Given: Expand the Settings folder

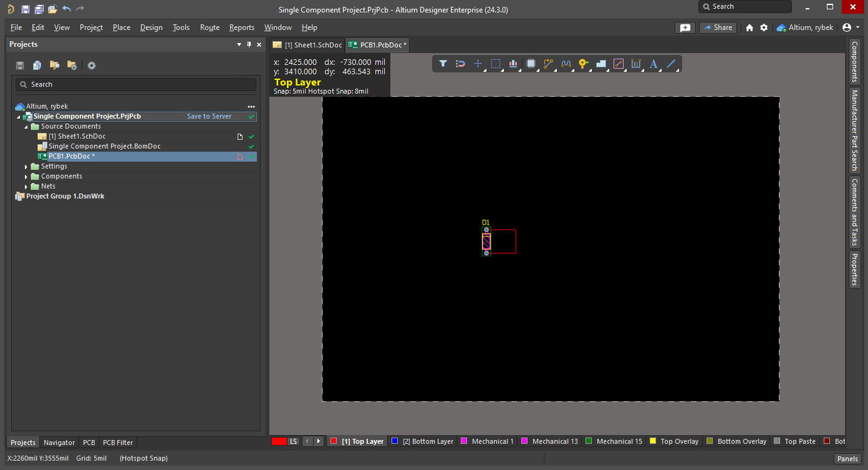Looking at the screenshot, I should [x=26, y=167].
